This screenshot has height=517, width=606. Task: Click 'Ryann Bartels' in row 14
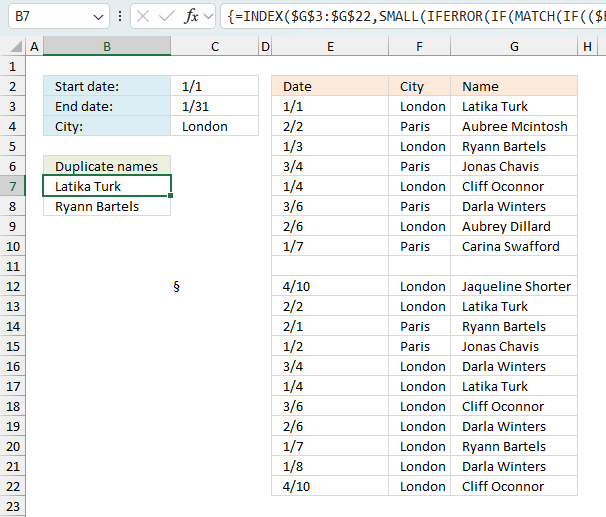514,327
